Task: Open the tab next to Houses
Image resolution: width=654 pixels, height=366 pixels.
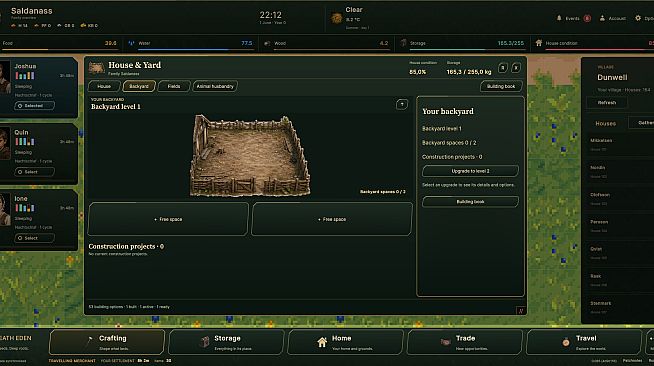Action: coord(642,123)
